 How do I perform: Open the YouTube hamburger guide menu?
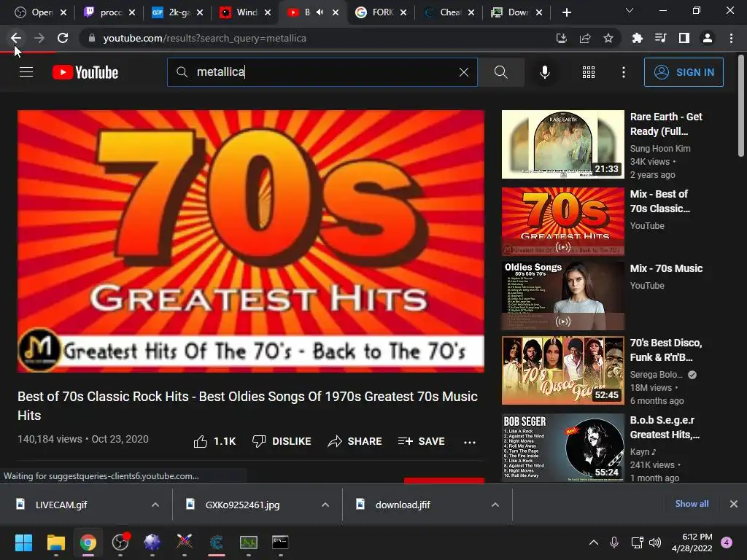click(x=26, y=72)
